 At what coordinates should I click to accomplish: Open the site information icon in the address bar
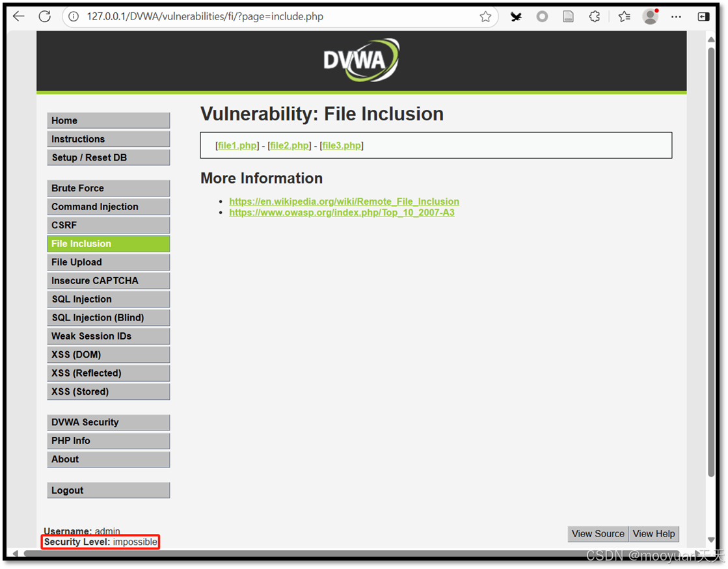click(74, 17)
